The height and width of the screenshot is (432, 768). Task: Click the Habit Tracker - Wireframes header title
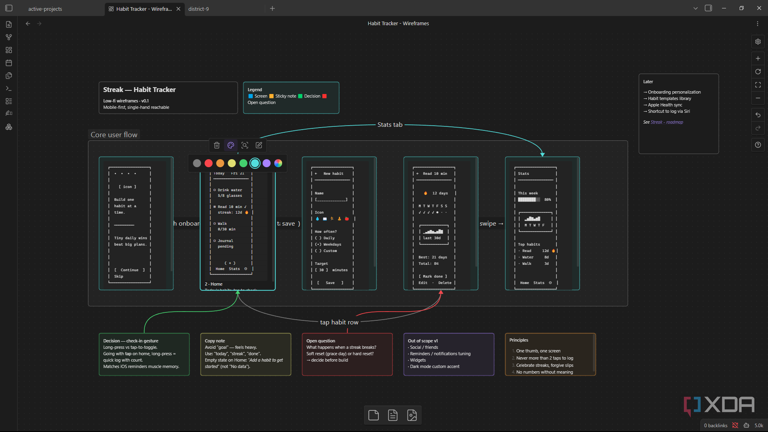398,24
